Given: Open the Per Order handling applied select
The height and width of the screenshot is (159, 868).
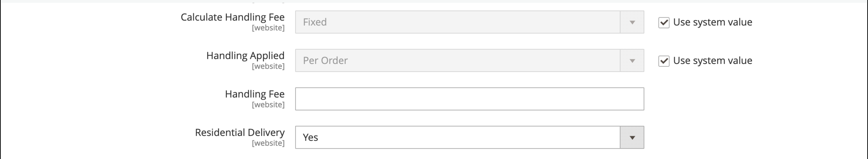Looking at the screenshot, I should 470,60.
